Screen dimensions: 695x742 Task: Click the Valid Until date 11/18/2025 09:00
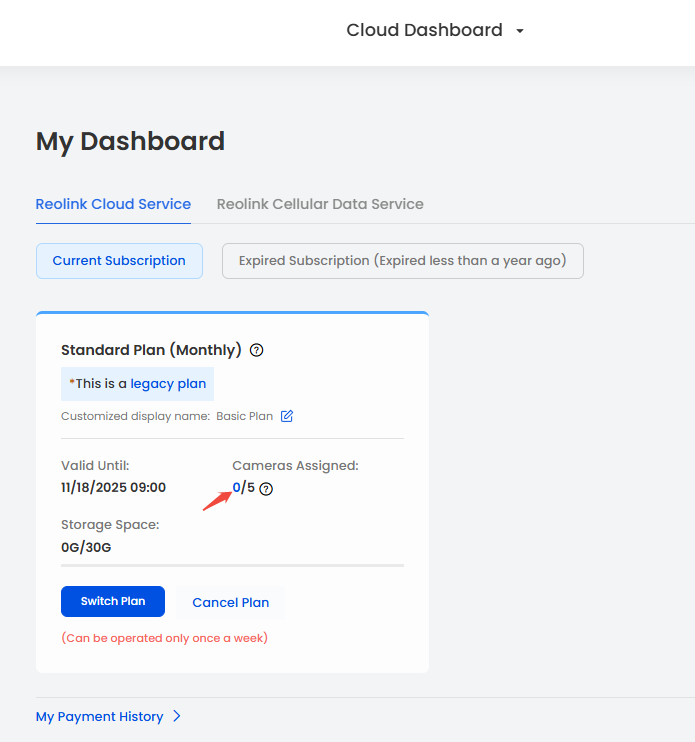pyautogui.click(x=113, y=488)
